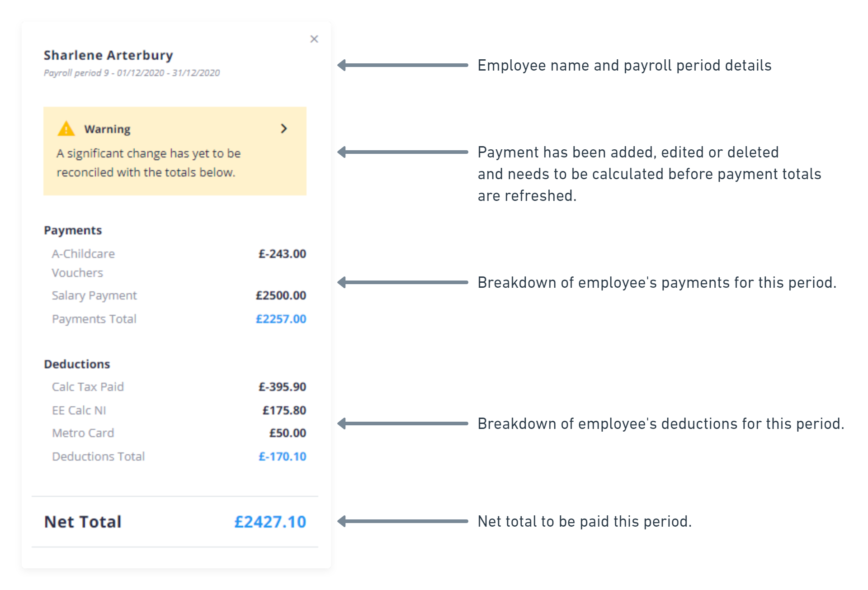Select the EE Calc NI deduction row
Image resolution: width=868 pixels, height=590 pixels.
[x=179, y=410]
